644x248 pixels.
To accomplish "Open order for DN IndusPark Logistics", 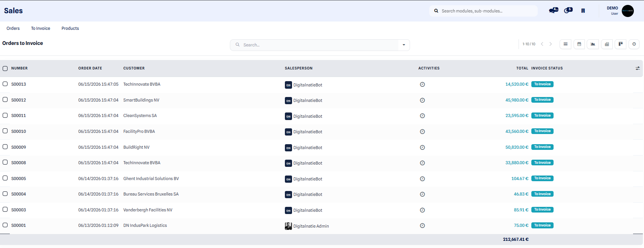I will pos(145,225).
